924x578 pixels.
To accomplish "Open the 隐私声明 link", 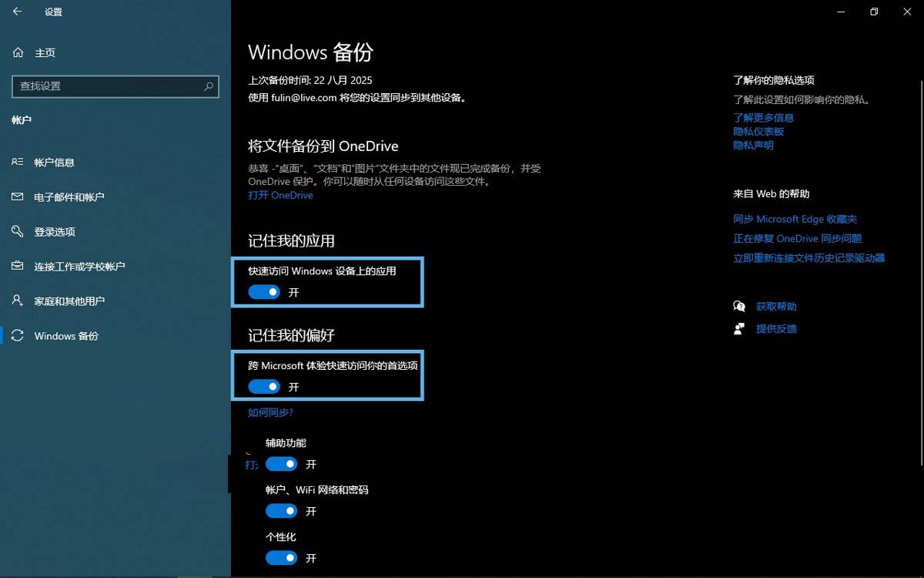I will (x=753, y=145).
